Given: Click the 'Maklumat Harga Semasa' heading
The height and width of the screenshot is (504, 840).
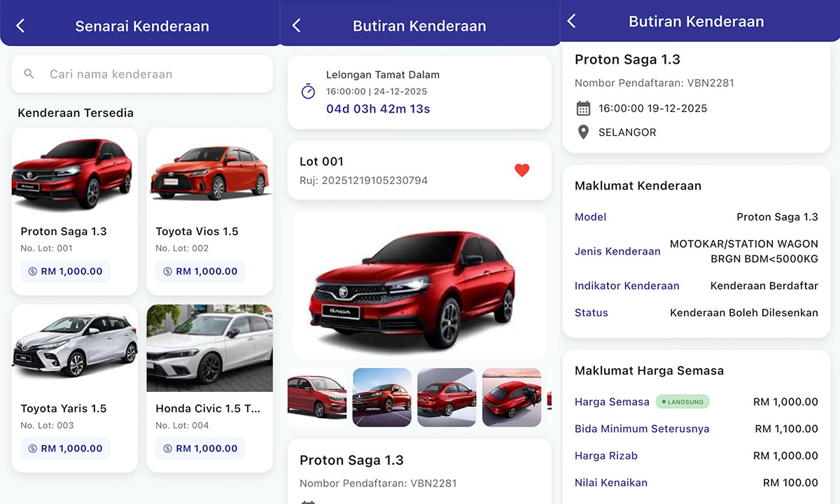Looking at the screenshot, I should (x=649, y=370).
